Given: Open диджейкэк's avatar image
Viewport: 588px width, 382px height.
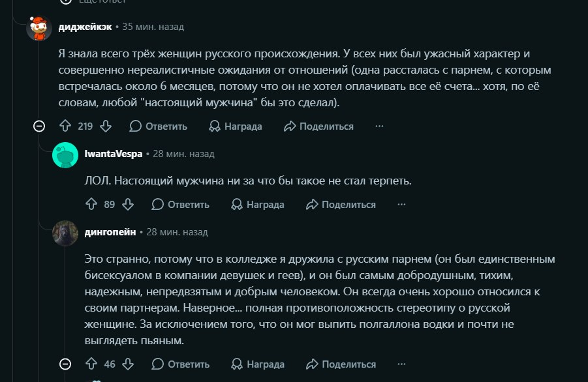Looking at the screenshot, I should tap(39, 28).
